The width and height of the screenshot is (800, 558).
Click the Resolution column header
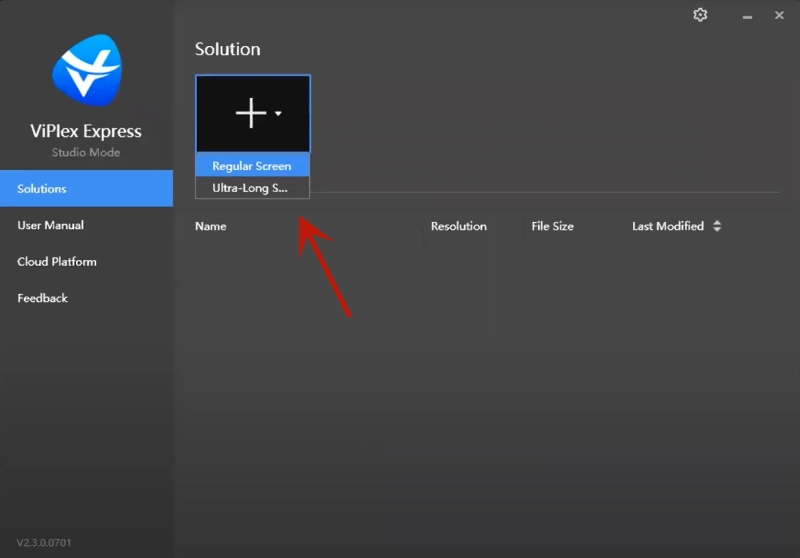point(459,226)
